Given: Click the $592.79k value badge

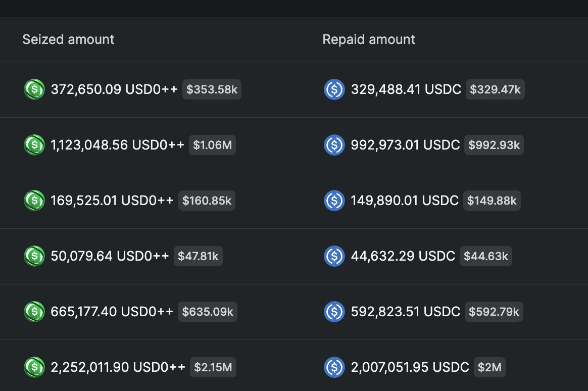Looking at the screenshot, I should 494,312.
